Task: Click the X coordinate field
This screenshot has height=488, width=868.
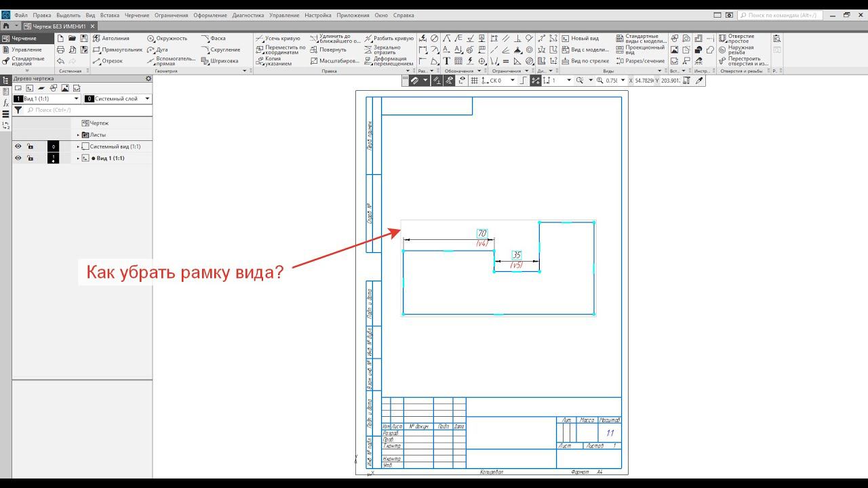Action: (644, 80)
